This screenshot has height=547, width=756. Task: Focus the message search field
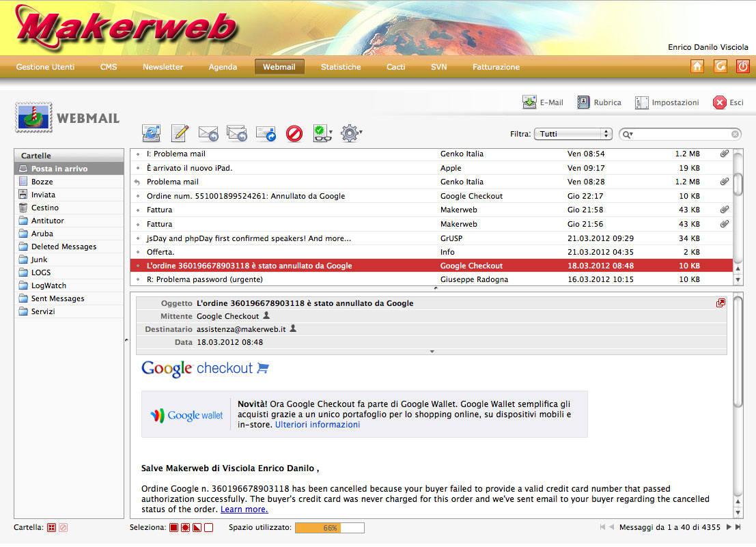[x=682, y=134]
